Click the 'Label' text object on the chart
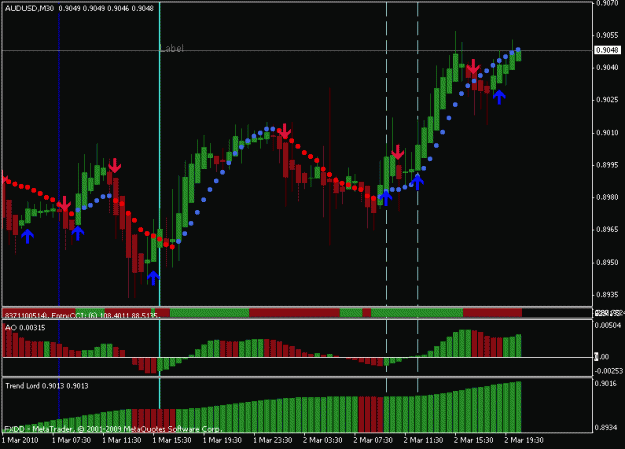Viewport: 625px width, 449px height. click(x=171, y=48)
